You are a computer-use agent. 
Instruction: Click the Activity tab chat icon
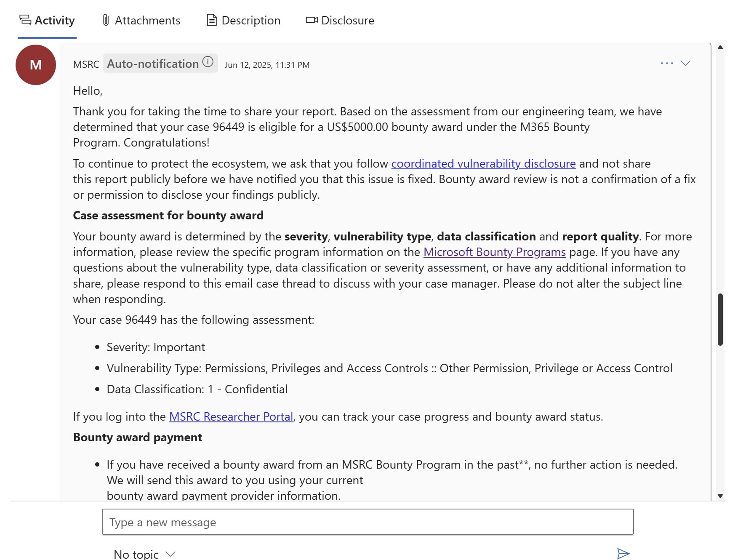coord(25,20)
